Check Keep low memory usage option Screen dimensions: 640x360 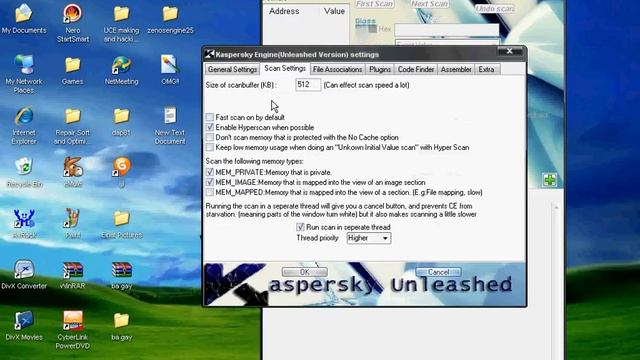[210, 147]
